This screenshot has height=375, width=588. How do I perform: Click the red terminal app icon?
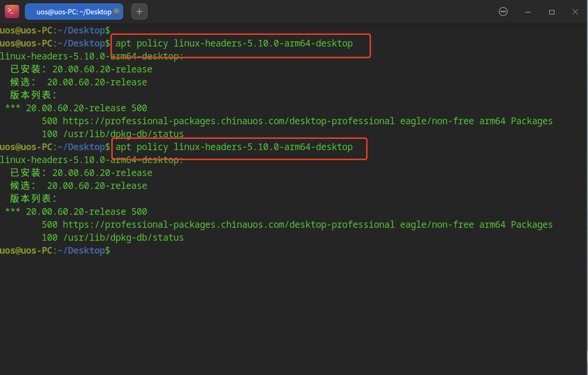click(12, 12)
